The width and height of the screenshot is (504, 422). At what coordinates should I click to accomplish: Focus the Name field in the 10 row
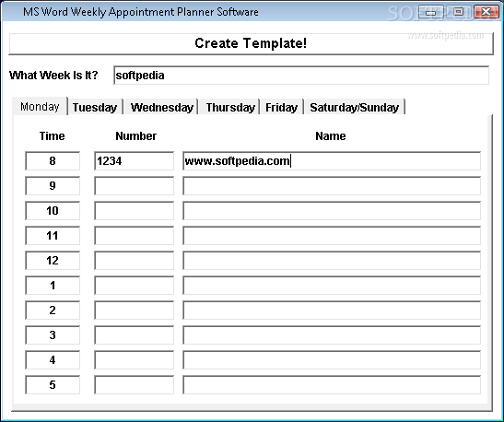[x=332, y=210]
